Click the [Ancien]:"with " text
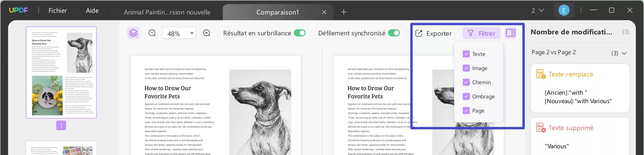 pyautogui.click(x=566, y=93)
